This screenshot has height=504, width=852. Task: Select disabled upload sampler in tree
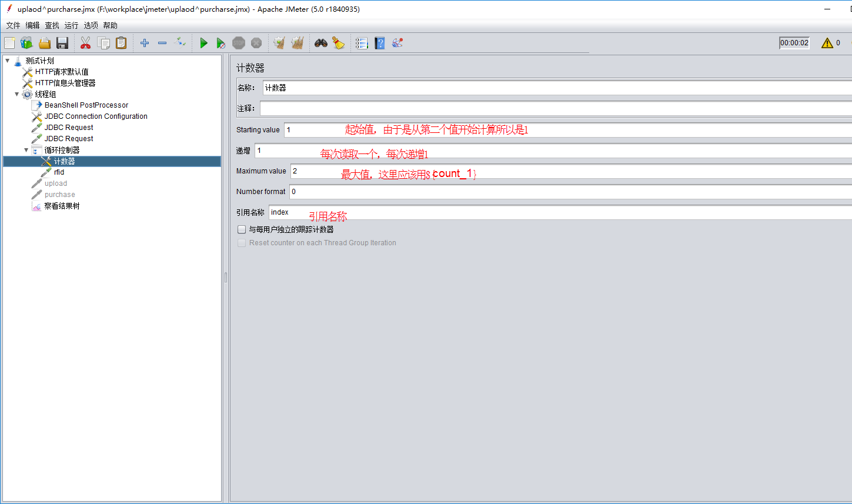click(x=56, y=183)
